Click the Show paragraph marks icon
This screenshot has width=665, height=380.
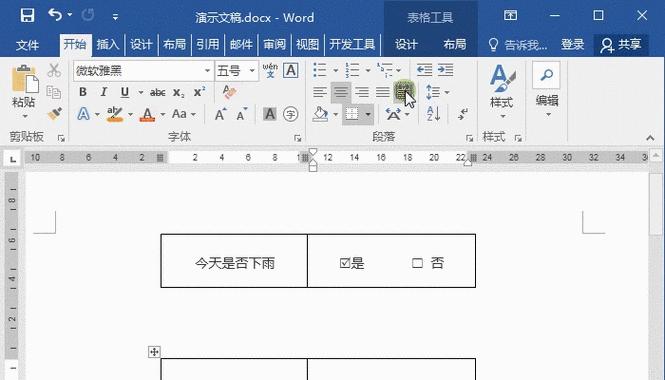point(463,114)
